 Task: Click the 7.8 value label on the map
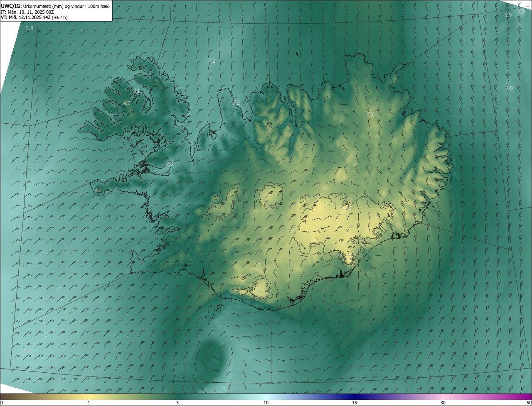coord(521,12)
